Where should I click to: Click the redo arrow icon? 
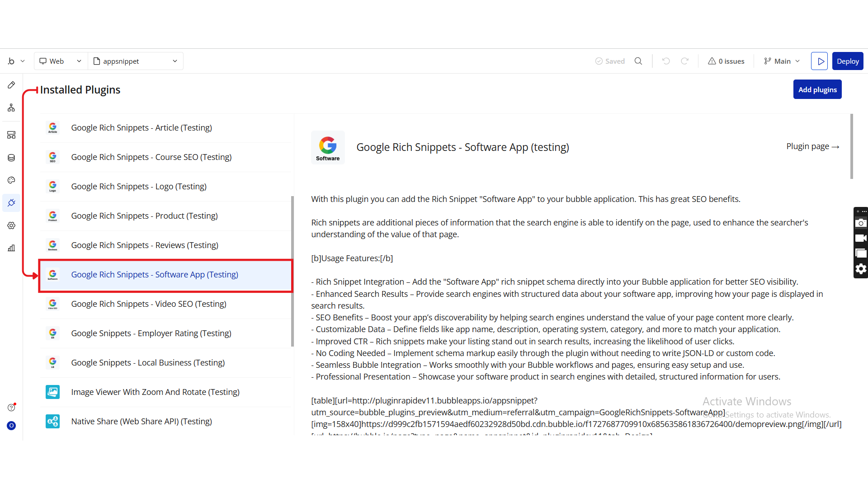point(685,61)
